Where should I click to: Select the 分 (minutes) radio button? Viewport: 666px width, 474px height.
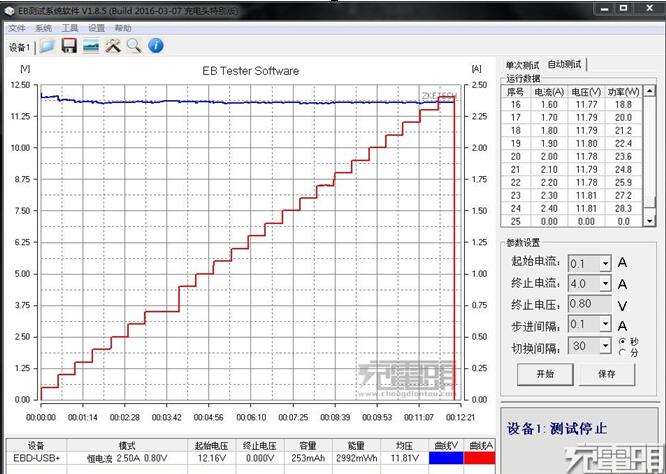(x=622, y=352)
